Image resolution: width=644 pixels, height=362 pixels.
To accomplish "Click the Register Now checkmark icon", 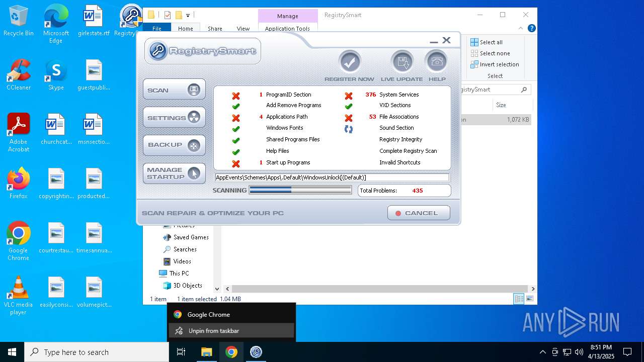I will click(350, 62).
